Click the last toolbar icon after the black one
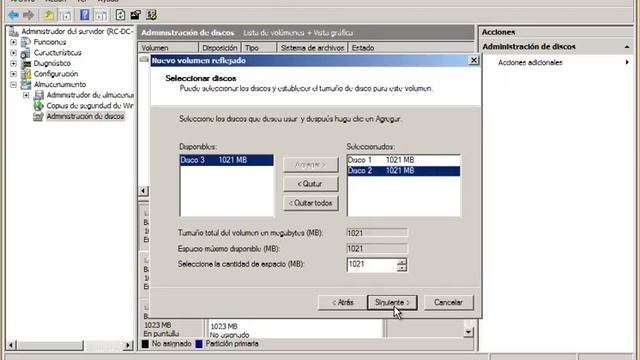 151,16
